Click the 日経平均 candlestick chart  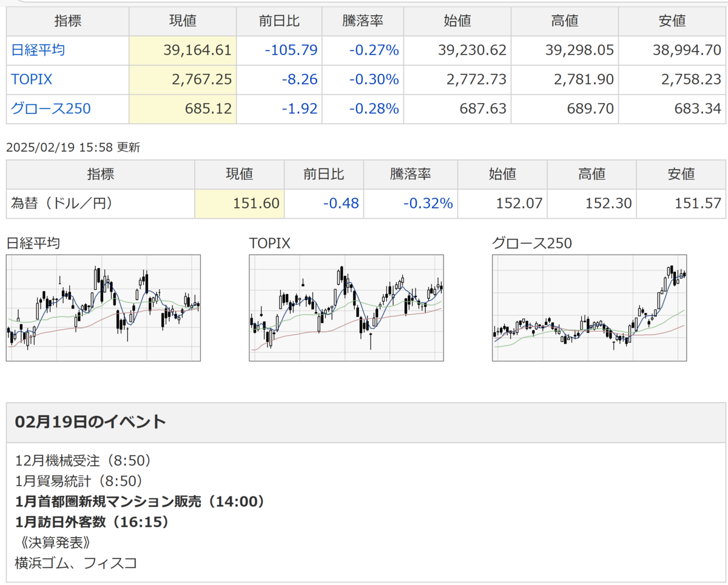pos(103,308)
